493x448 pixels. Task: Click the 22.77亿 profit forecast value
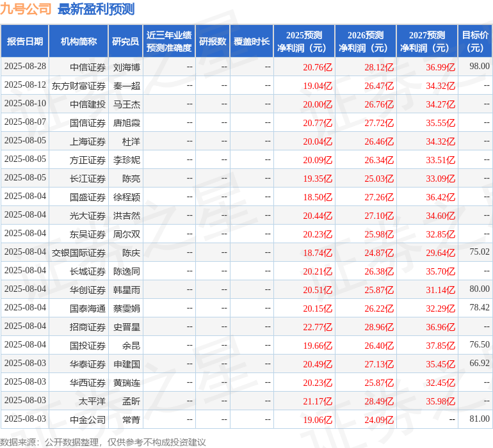(318, 327)
